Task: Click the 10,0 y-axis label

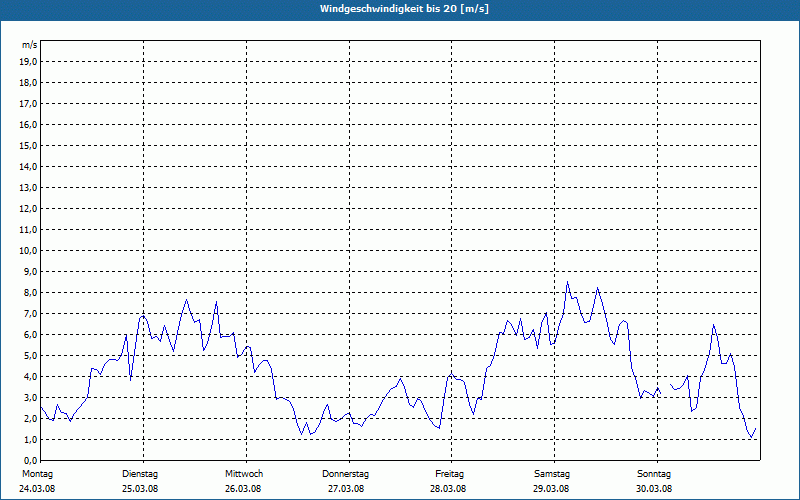Action: coord(29,251)
